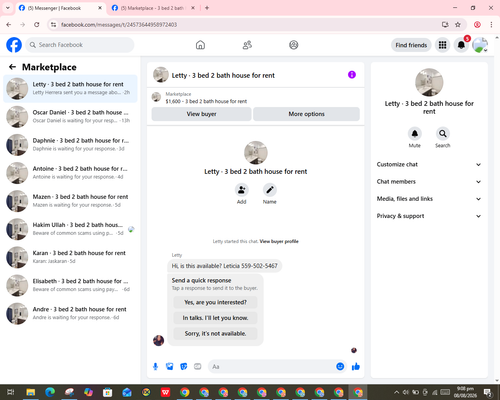Click the Add people icon
This screenshot has height=400, width=500.
tap(242, 190)
